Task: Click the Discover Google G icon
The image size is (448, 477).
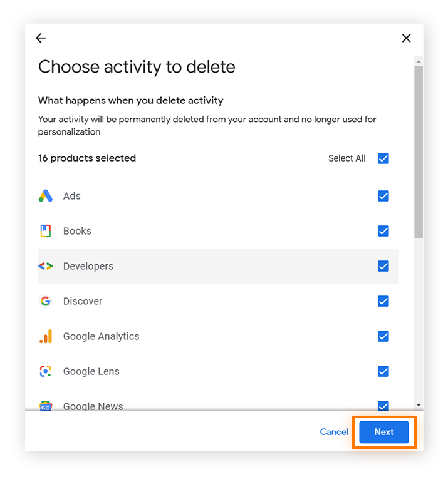Action: tap(46, 301)
